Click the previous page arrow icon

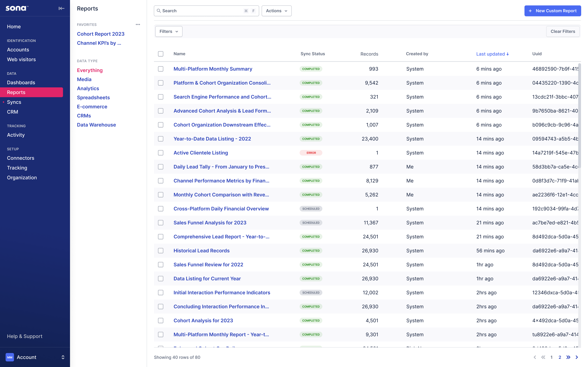coord(535,357)
